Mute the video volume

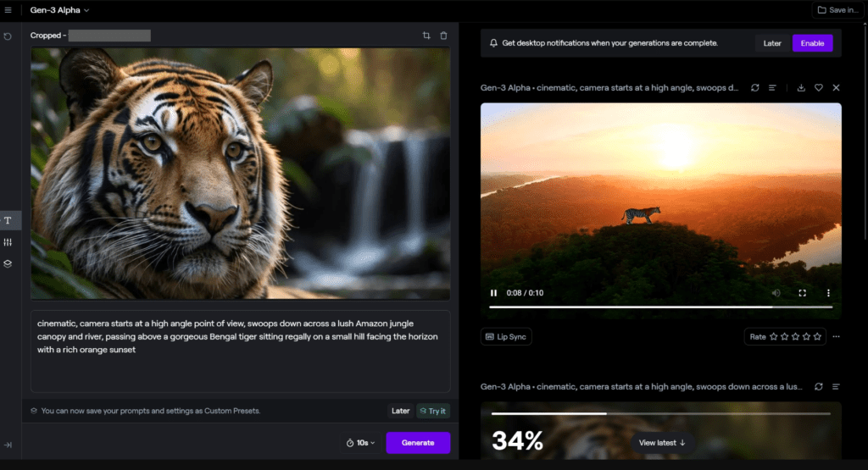click(776, 293)
